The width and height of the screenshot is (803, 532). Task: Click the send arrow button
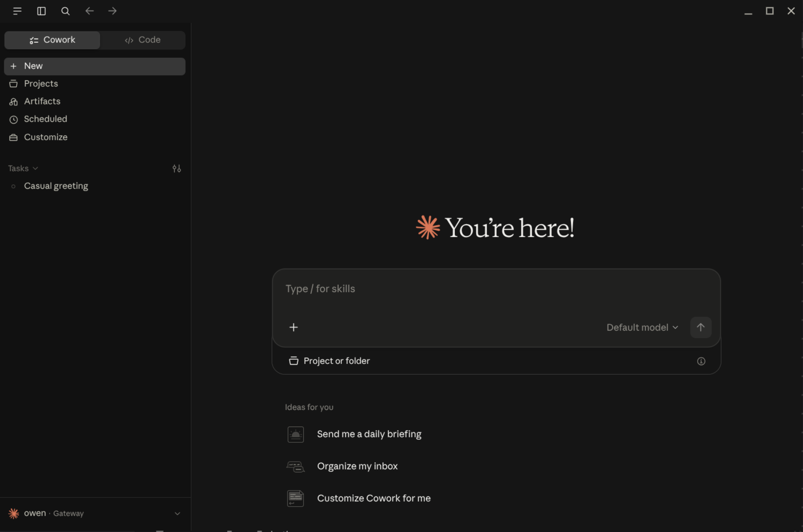point(701,328)
